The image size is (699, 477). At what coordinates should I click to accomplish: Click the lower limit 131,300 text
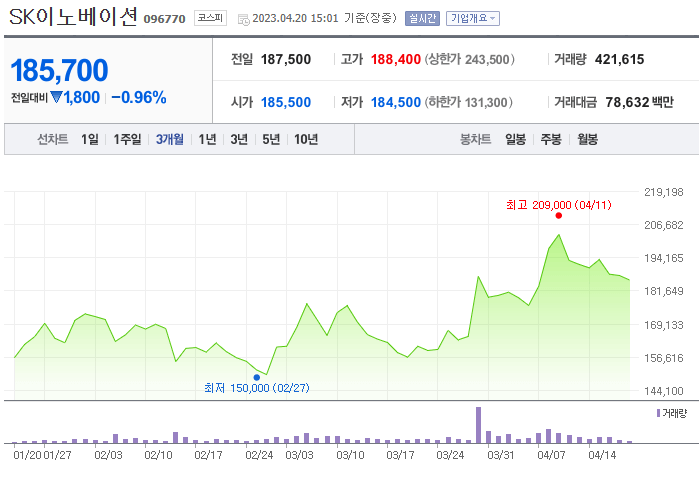468,103
